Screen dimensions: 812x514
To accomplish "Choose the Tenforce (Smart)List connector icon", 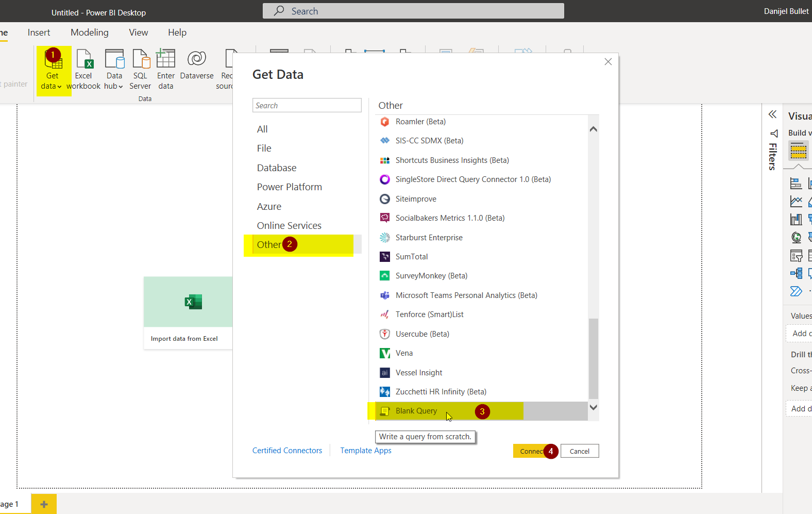I will tap(385, 314).
